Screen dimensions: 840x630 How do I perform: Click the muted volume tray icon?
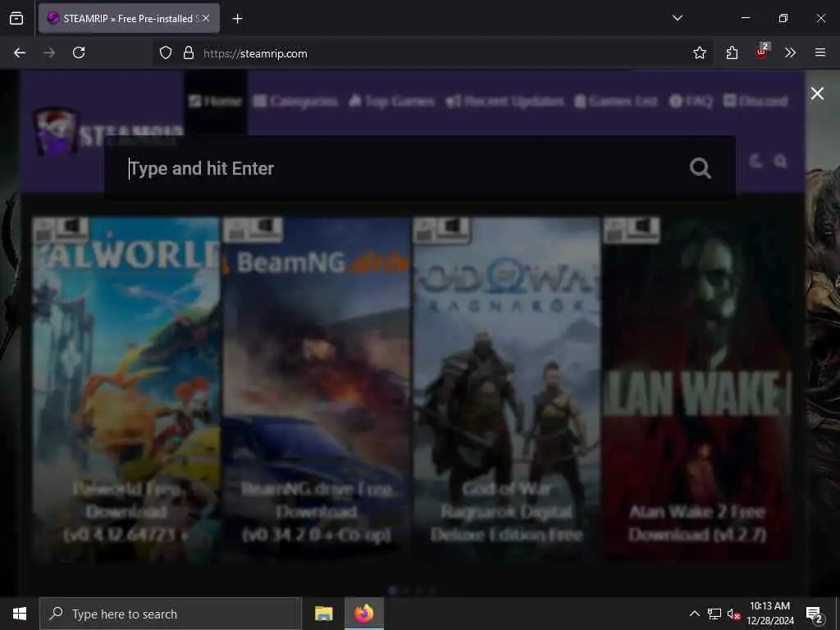(x=733, y=614)
